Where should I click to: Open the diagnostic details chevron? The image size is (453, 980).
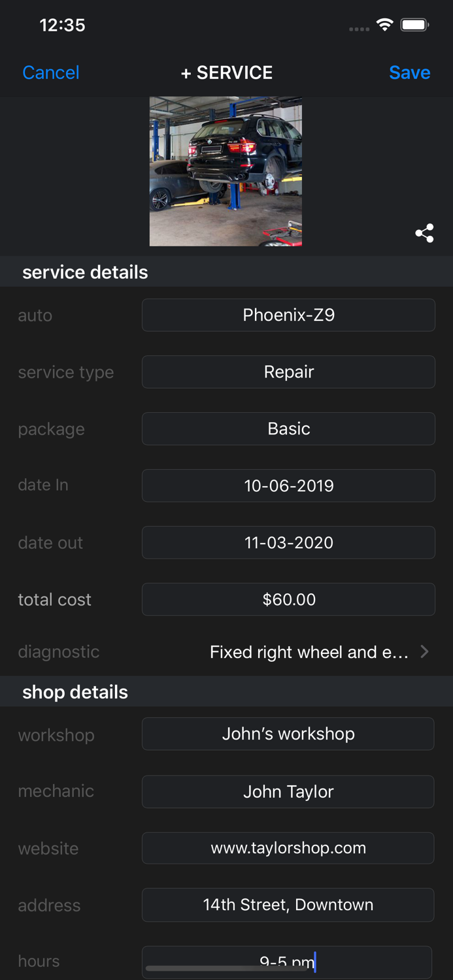coord(425,651)
